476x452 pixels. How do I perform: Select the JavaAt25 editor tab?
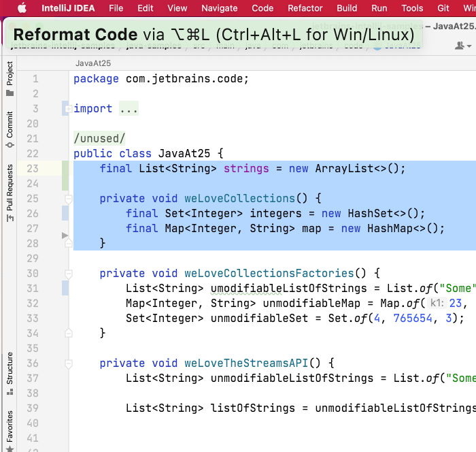pos(93,63)
